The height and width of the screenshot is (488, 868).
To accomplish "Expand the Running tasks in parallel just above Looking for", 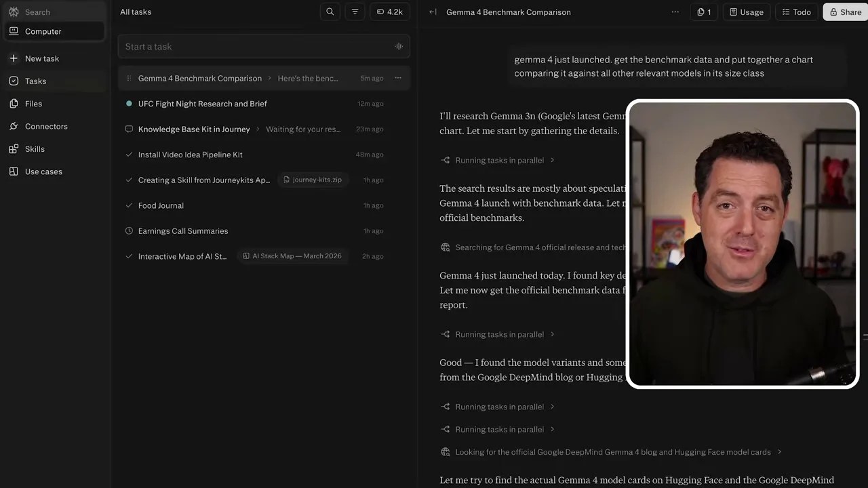I will coord(498,429).
